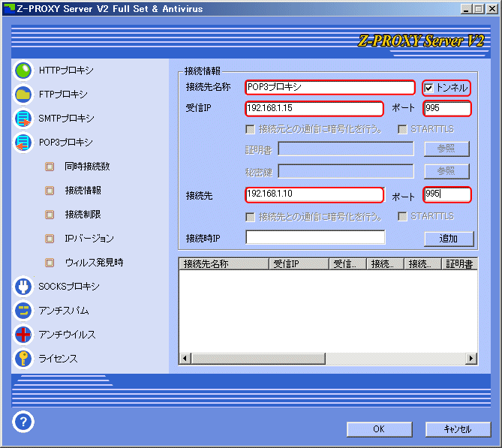Go to the SMTPプロキシ section label

coord(66,119)
